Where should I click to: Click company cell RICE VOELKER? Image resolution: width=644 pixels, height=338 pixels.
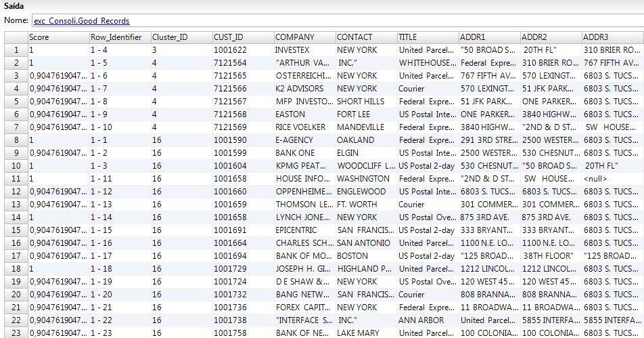tap(305, 127)
